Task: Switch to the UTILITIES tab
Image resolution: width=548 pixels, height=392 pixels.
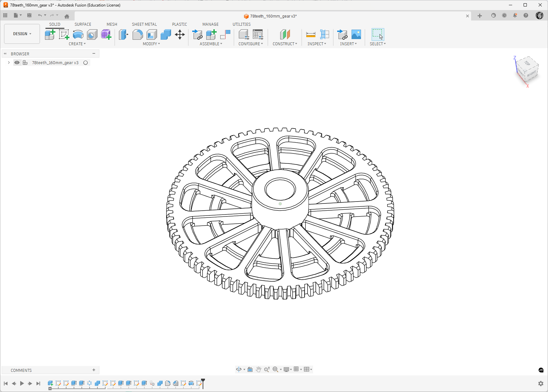Action: click(x=241, y=24)
